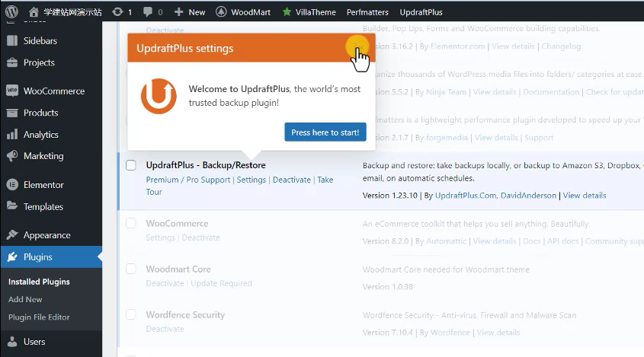Open Elementor Changelog link

(x=561, y=46)
